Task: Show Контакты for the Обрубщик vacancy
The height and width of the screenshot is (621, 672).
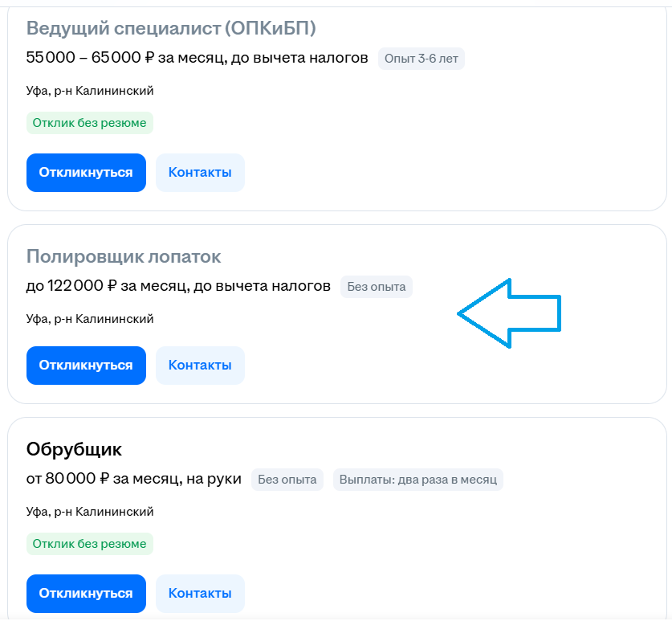Action: click(x=200, y=594)
